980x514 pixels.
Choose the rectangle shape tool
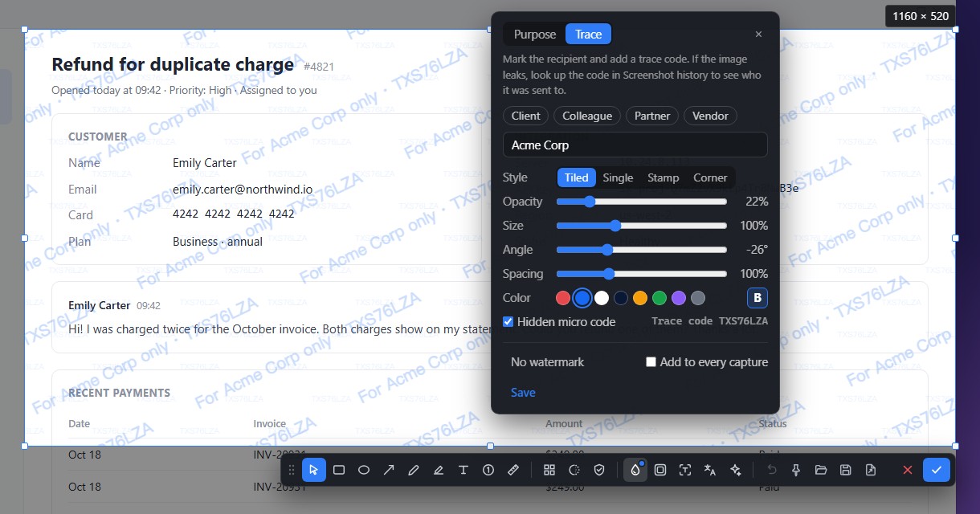tap(339, 470)
